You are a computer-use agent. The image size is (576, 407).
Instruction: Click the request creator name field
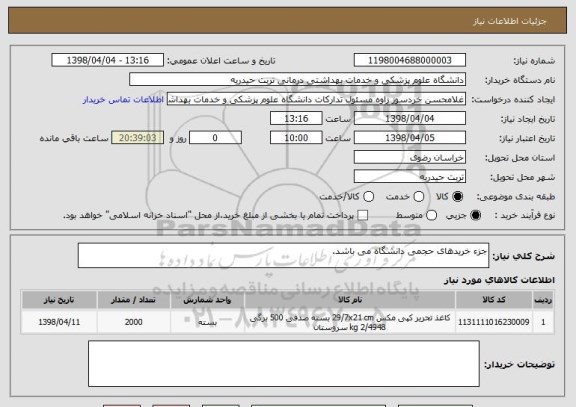tap(316, 99)
